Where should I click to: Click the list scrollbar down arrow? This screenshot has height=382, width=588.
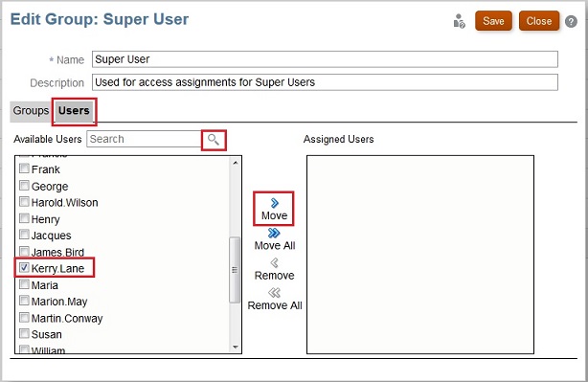pyautogui.click(x=236, y=348)
